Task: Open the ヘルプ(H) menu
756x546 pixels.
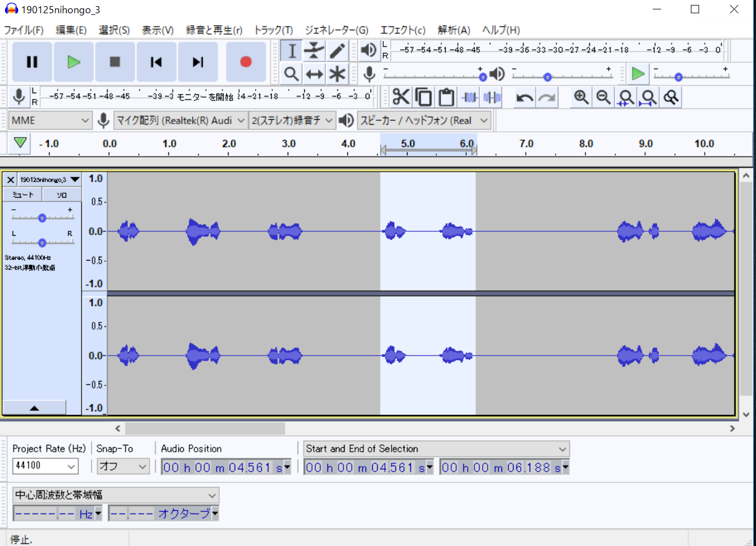Action: (x=501, y=30)
